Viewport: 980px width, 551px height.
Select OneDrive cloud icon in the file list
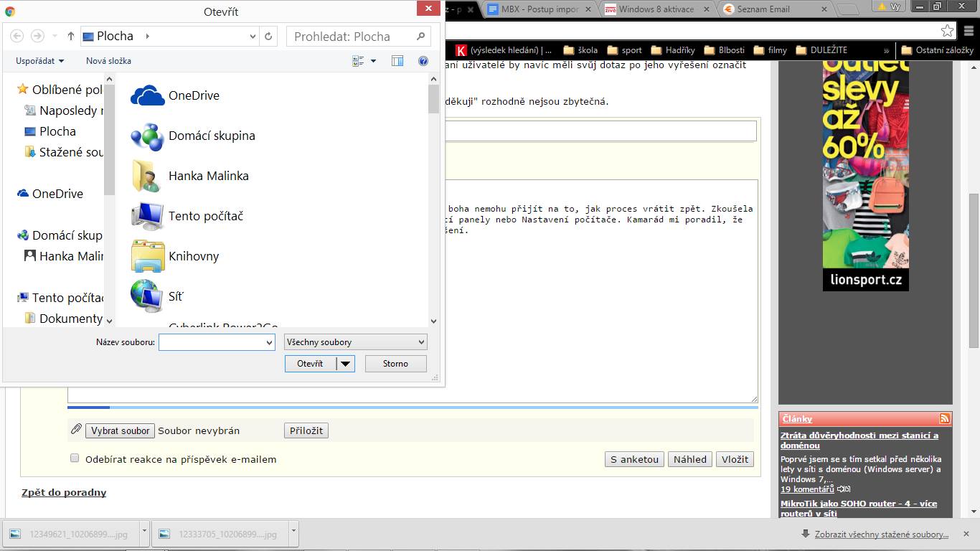(x=148, y=95)
